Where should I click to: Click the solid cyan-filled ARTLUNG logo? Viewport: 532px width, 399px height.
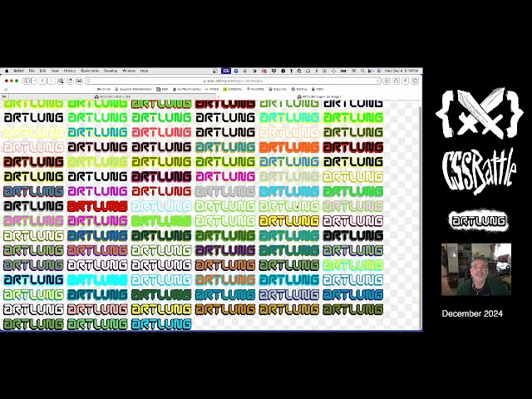pos(97,280)
